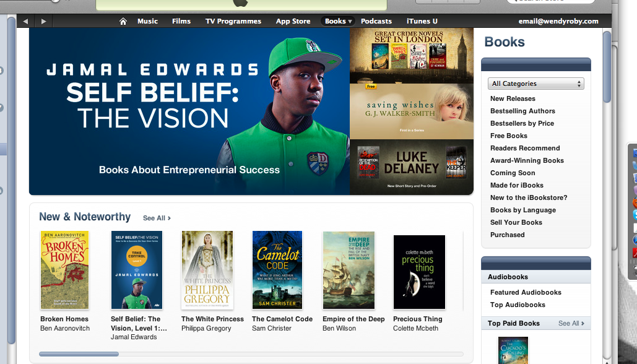Screen dimensions: 637x364
Task: Open New to the iBookstore? link
Action: pos(529,198)
